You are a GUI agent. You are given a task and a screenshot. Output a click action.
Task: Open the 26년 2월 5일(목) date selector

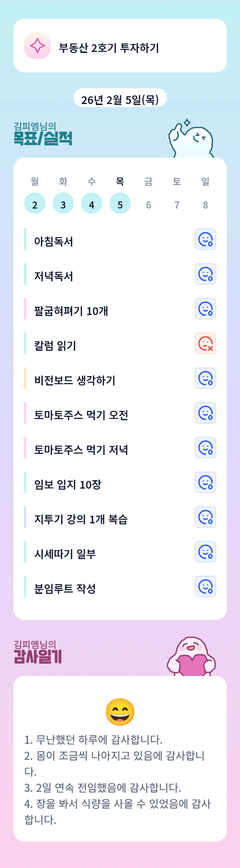point(120,99)
